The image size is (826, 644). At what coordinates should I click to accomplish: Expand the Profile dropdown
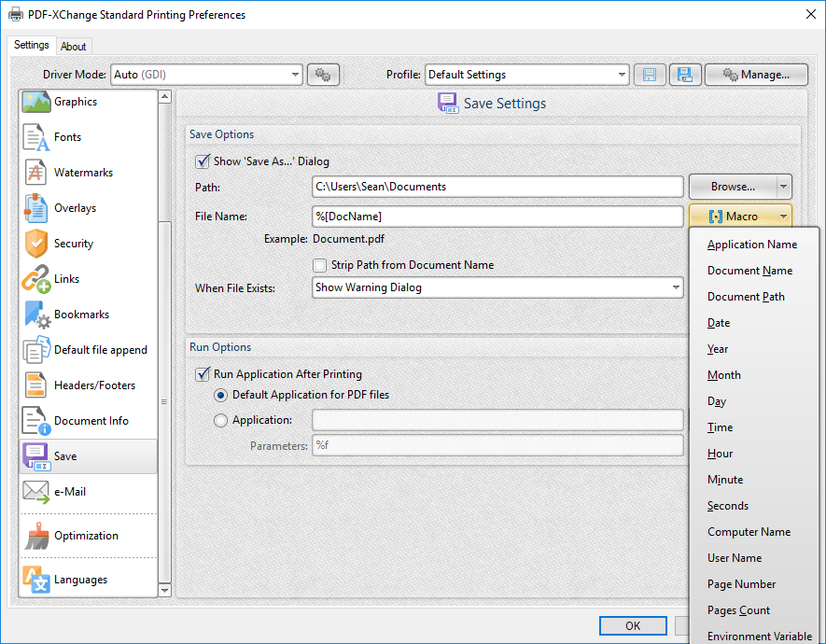click(x=526, y=75)
